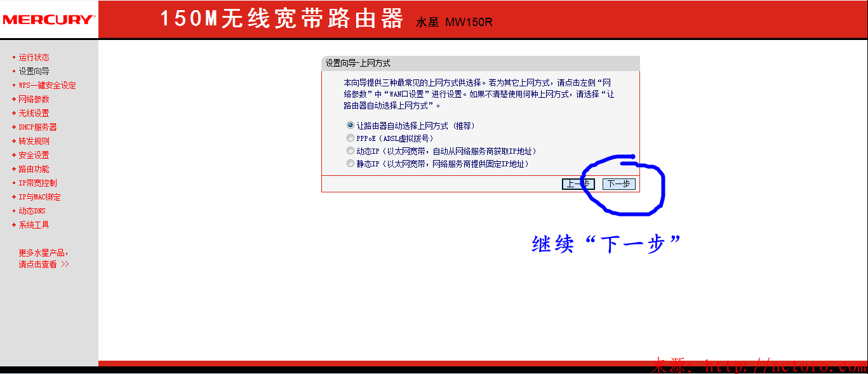The image size is (868, 374).
Task: Click the 上一步 button
Action: point(578,184)
